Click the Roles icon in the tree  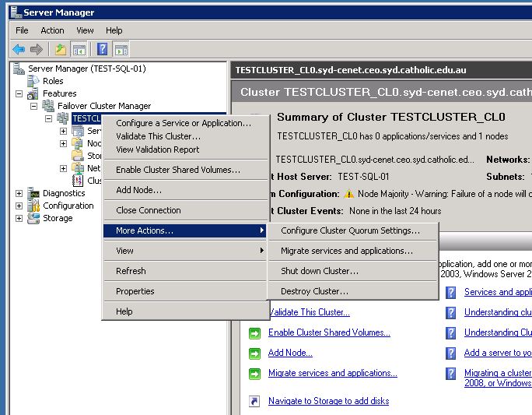[x=33, y=81]
